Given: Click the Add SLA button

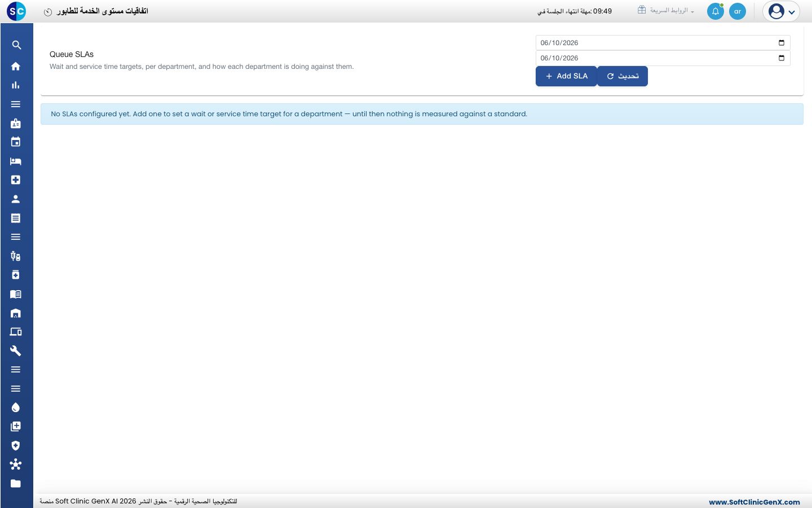Looking at the screenshot, I should [x=566, y=76].
